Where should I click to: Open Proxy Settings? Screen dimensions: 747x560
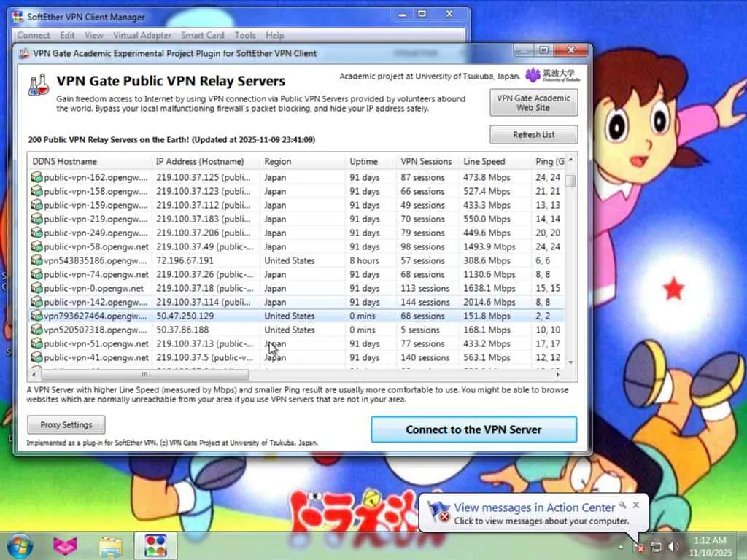66,425
